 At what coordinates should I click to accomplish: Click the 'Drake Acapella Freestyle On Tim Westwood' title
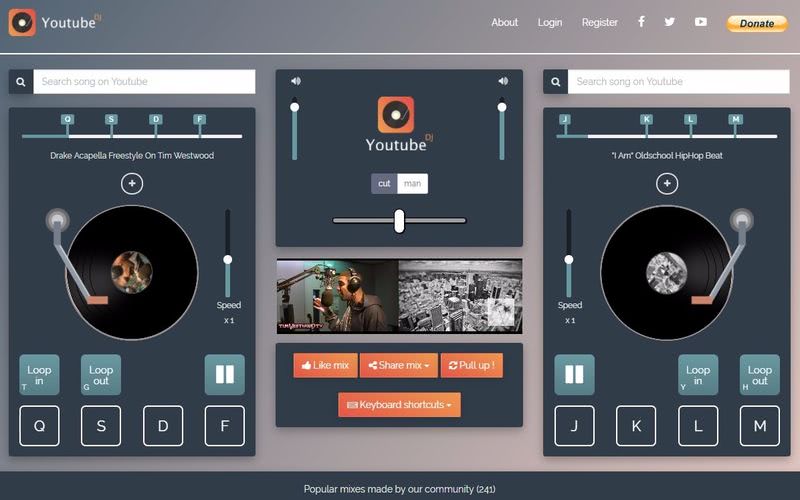[132, 156]
